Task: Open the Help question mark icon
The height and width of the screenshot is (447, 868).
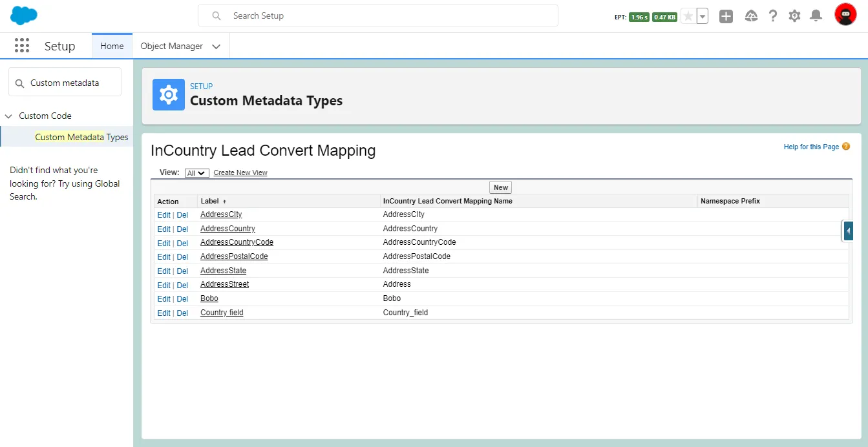Action: coord(772,16)
